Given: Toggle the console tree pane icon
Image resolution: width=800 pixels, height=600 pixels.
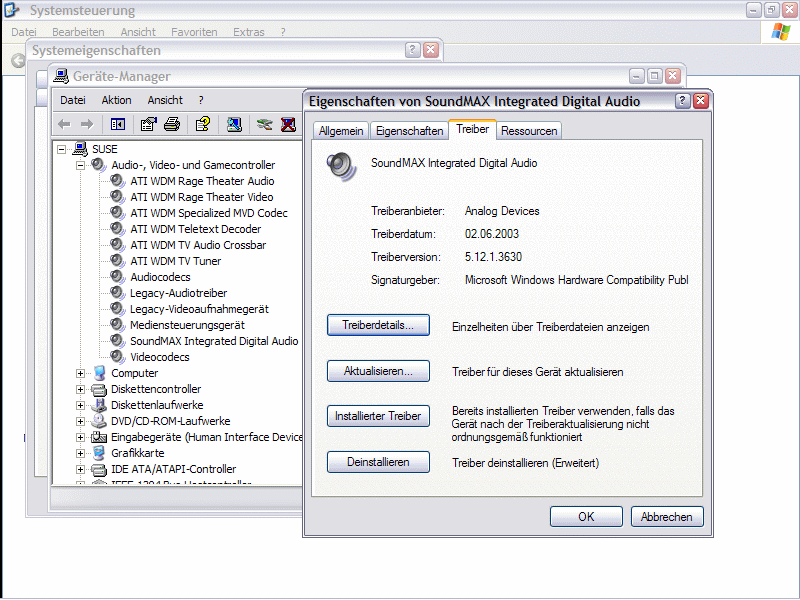Looking at the screenshot, I should pos(118,124).
